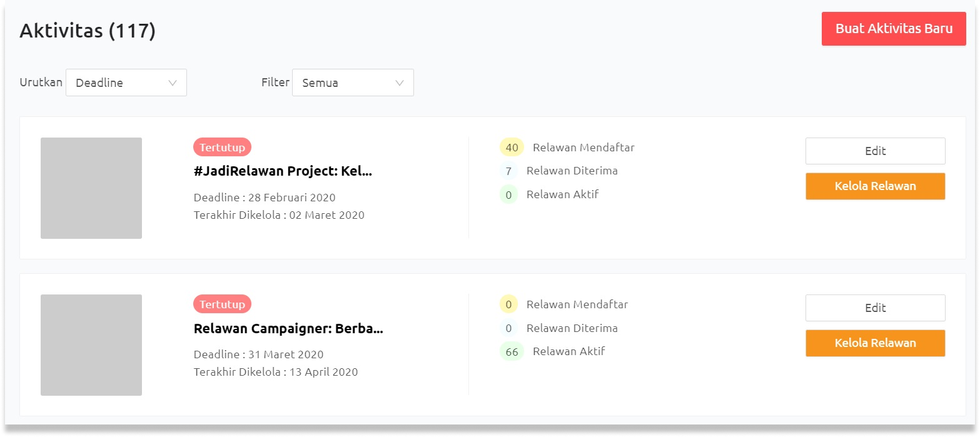Select Kelola Relawan for Relawan Campaigner
980x437 pixels.
(x=875, y=343)
